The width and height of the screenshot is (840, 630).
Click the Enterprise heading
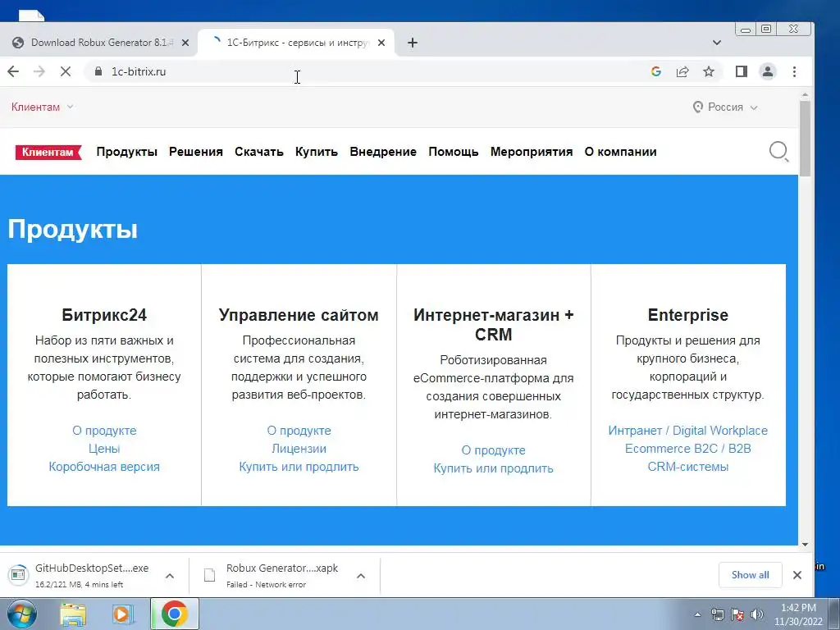688,315
